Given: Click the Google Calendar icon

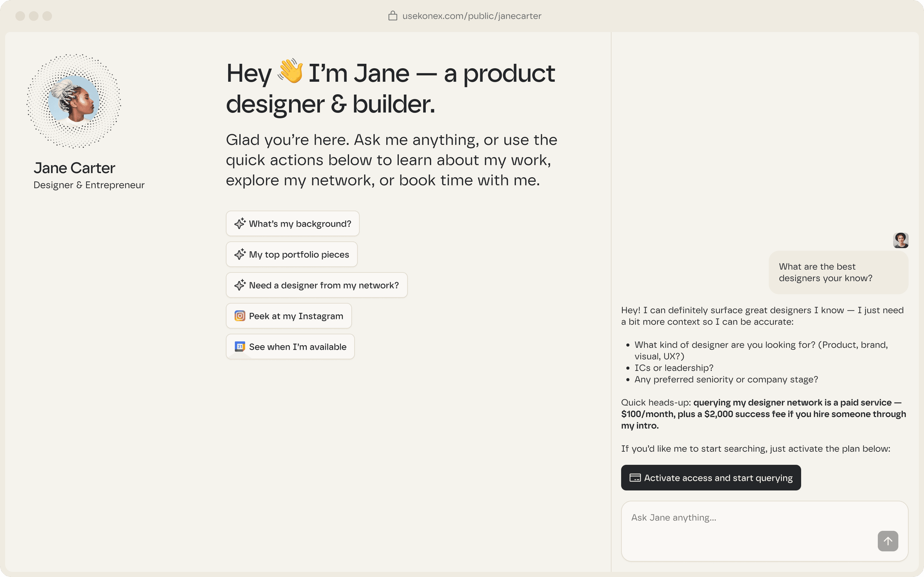Looking at the screenshot, I should [x=240, y=347].
